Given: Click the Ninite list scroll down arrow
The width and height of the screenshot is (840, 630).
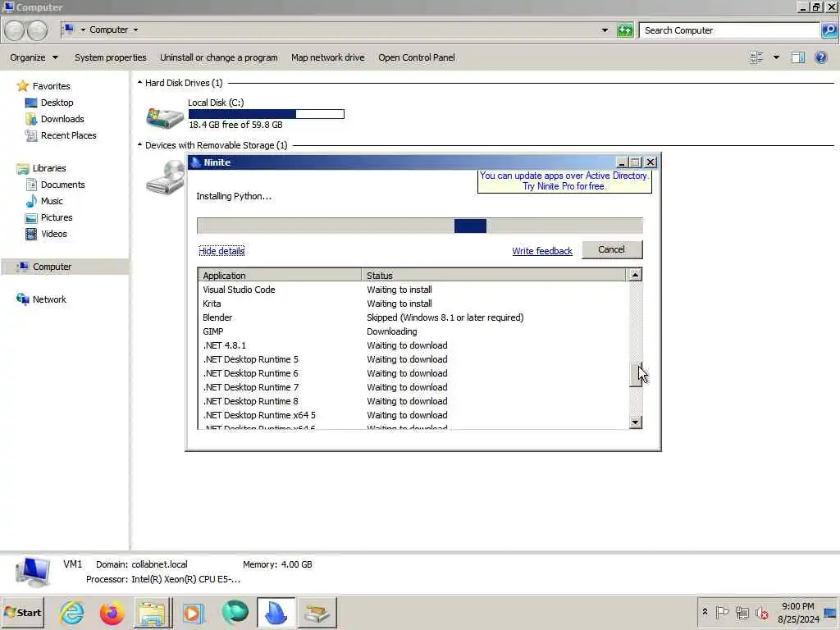Looking at the screenshot, I should click(635, 422).
